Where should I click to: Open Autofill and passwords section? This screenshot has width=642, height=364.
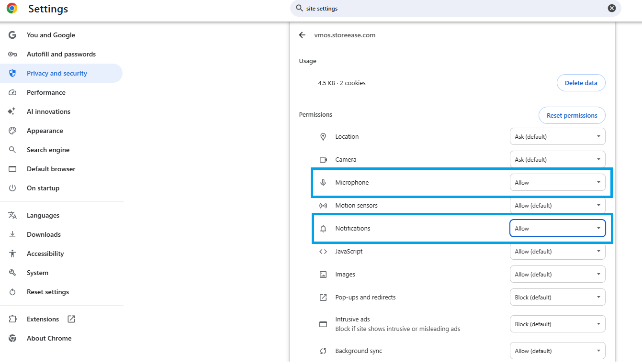[61, 54]
